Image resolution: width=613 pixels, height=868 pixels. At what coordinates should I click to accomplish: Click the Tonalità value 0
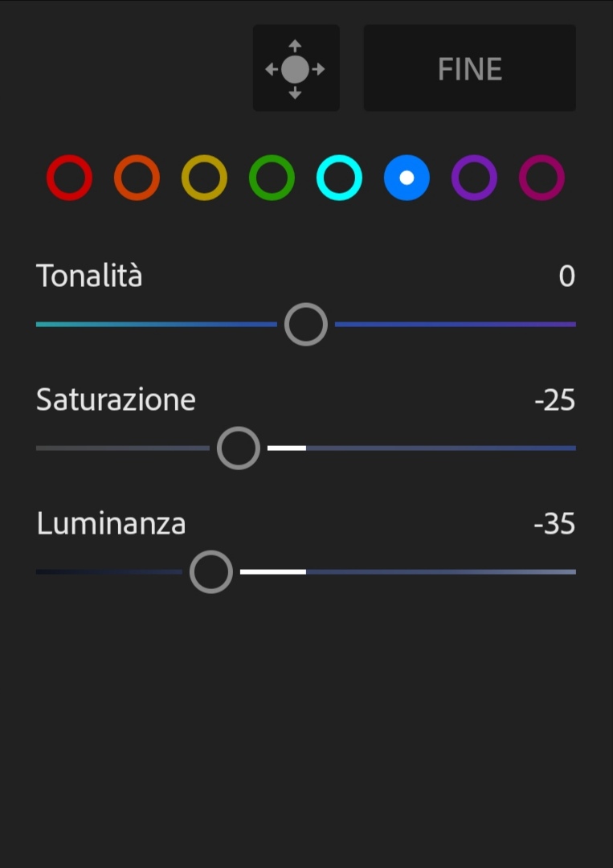[x=566, y=277]
